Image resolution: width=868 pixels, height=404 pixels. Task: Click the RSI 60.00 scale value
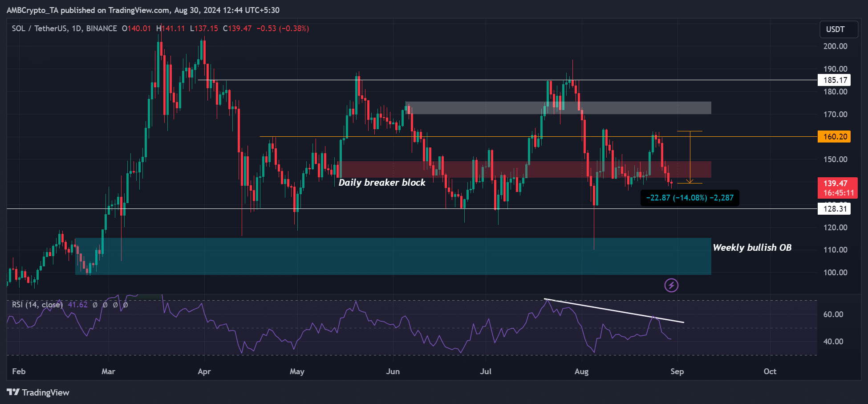click(833, 314)
